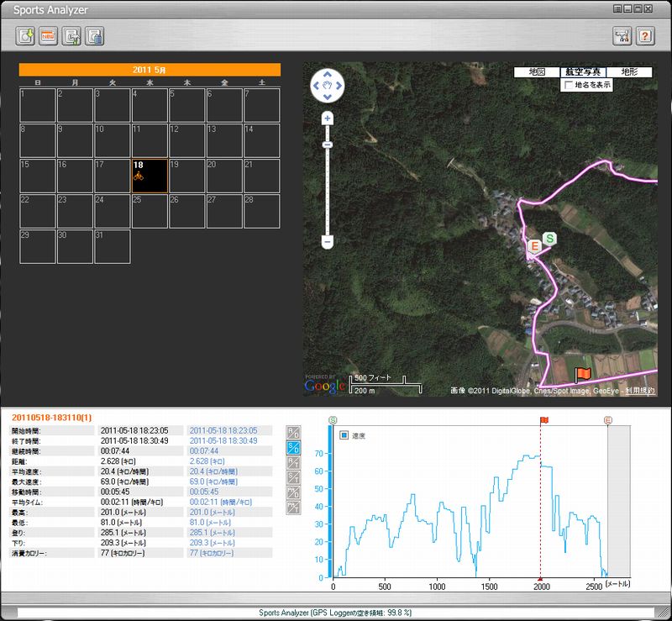Click the Google logo on the map
The width and height of the screenshot is (672, 621).
(x=325, y=385)
